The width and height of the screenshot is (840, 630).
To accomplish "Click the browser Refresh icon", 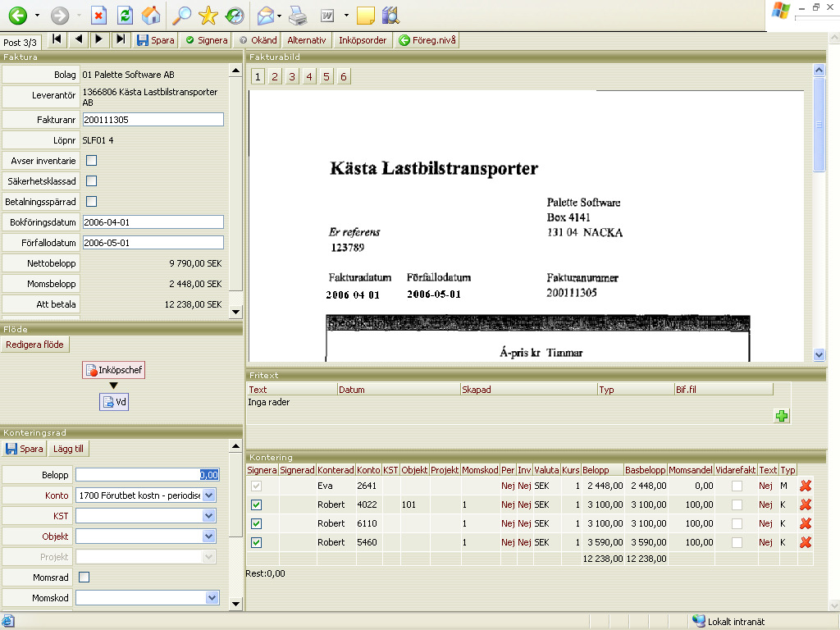I will pos(126,16).
